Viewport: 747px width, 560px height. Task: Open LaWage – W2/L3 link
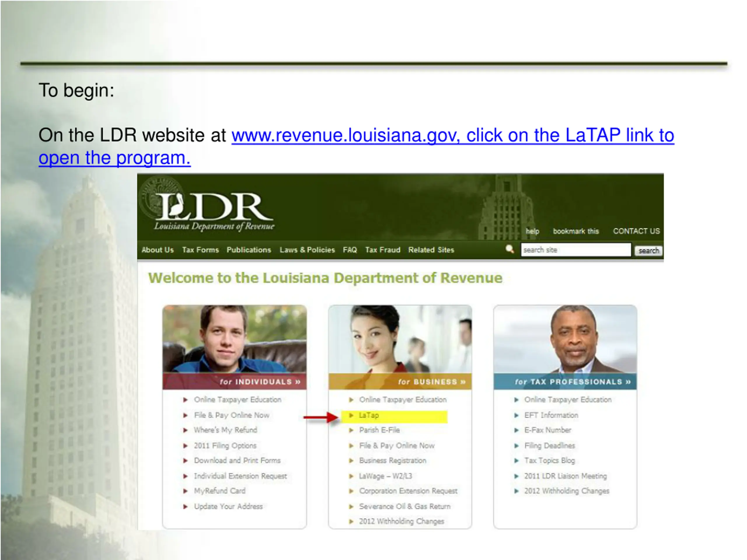click(385, 476)
